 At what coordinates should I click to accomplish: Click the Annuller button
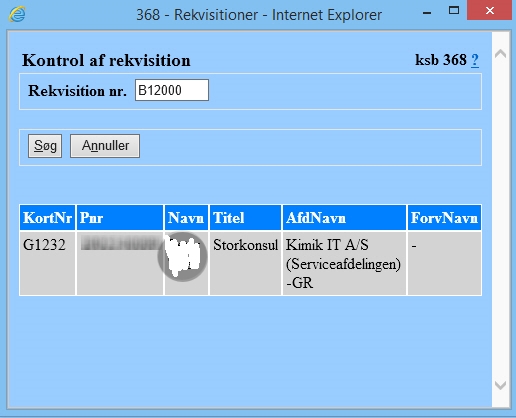[x=105, y=146]
